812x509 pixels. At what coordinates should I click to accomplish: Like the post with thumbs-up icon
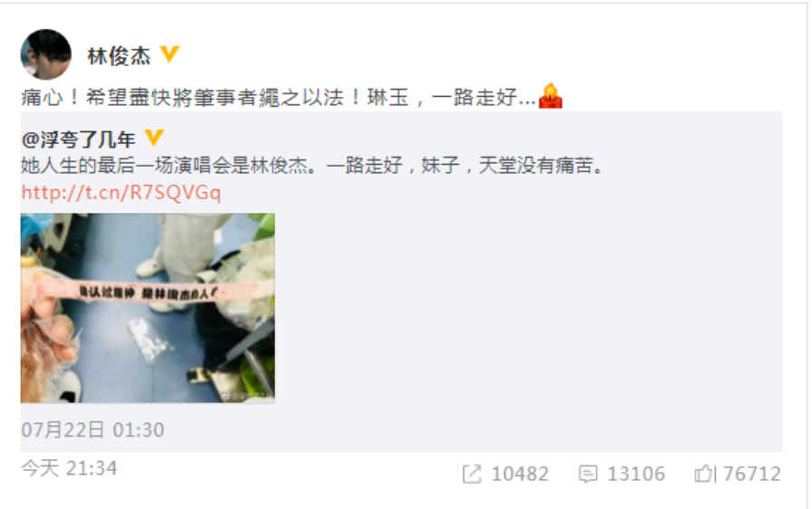click(703, 474)
